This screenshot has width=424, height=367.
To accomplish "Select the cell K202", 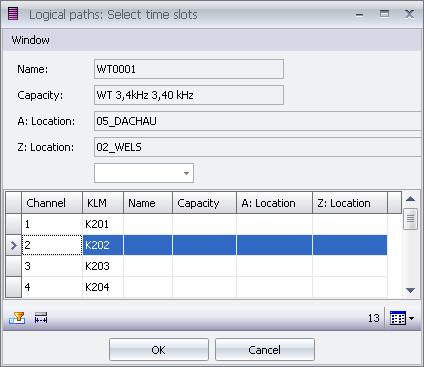I will point(103,245).
